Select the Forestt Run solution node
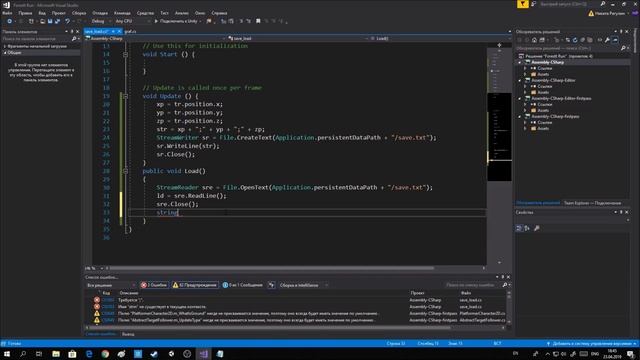640x360 pixels. [x=558, y=56]
